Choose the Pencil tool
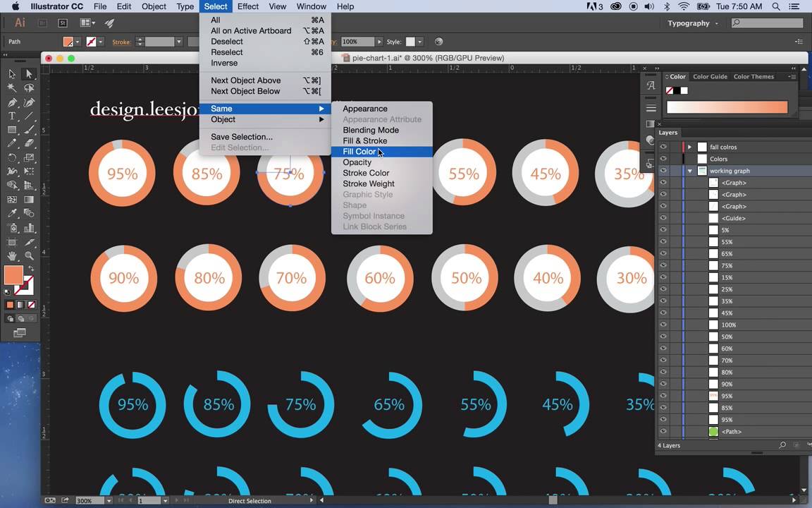Screen dimensions: 812x508 [x=12, y=144]
